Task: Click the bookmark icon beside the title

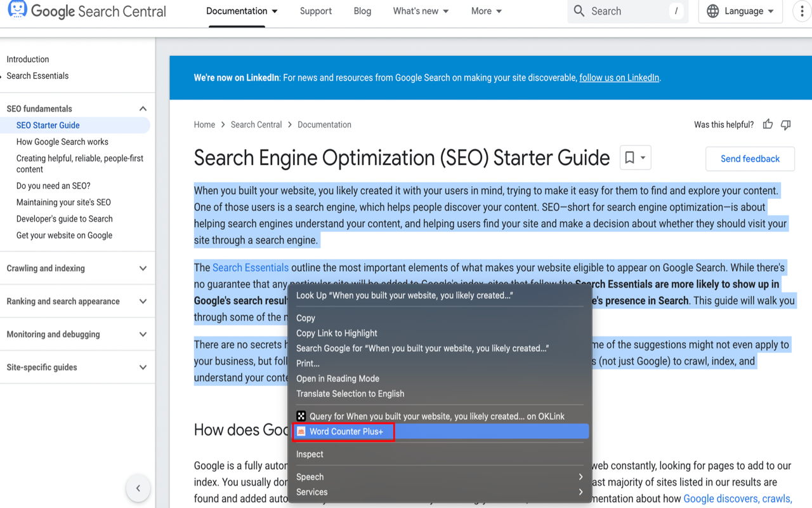Action: pos(629,157)
